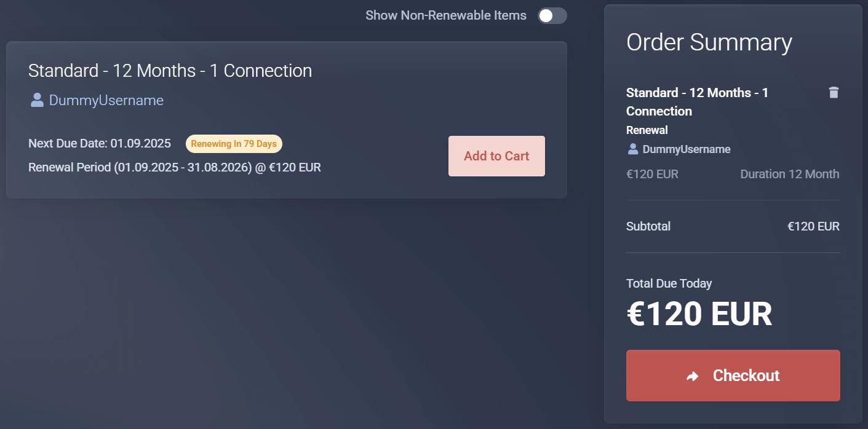Select the Order Summary heading
The image size is (868, 429).
point(709,42)
